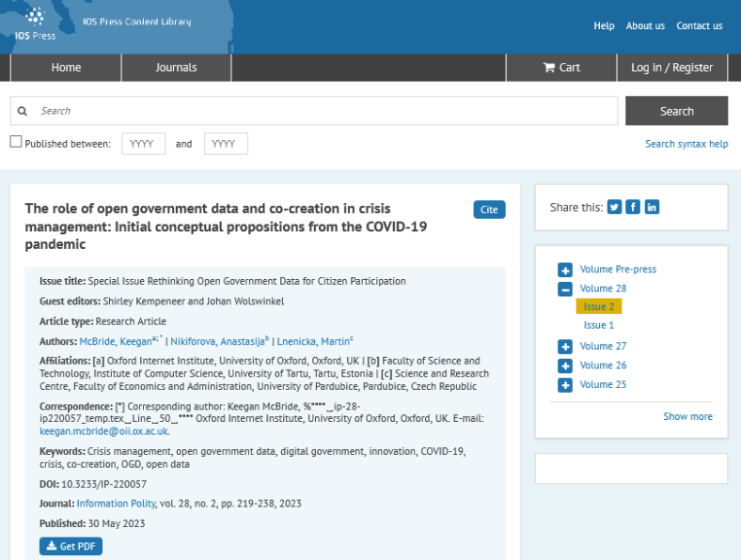
Task: Open Log in / Register page
Action: [x=671, y=68]
